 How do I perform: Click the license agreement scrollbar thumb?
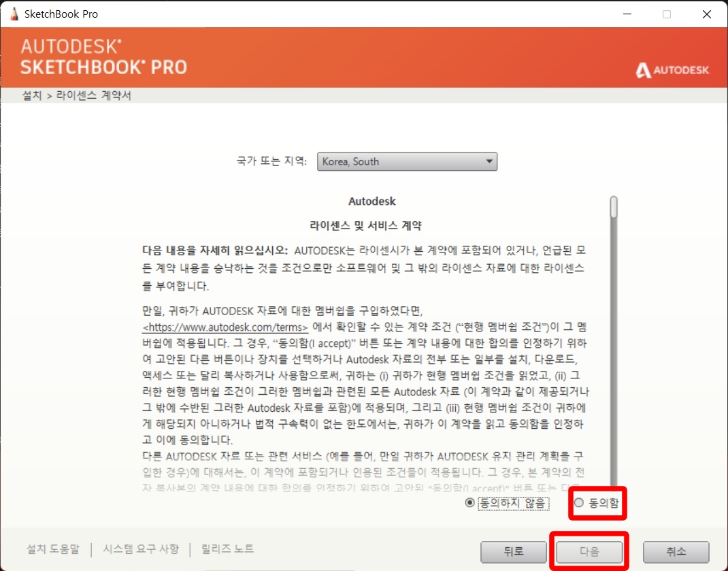pyautogui.click(x=614, y=207)
